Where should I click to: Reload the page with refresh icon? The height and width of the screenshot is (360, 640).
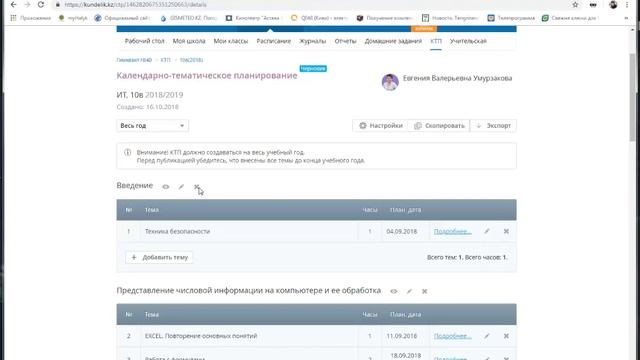40,5
